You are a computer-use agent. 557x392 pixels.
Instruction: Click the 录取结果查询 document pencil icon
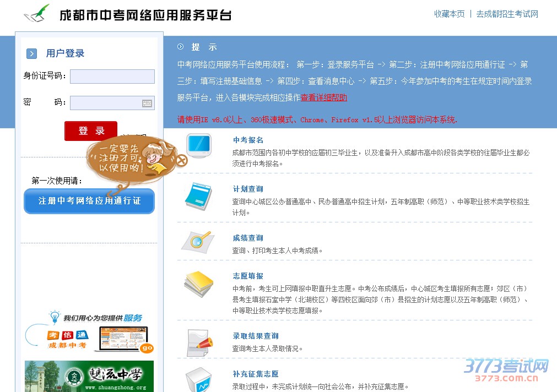coord(199,343)
